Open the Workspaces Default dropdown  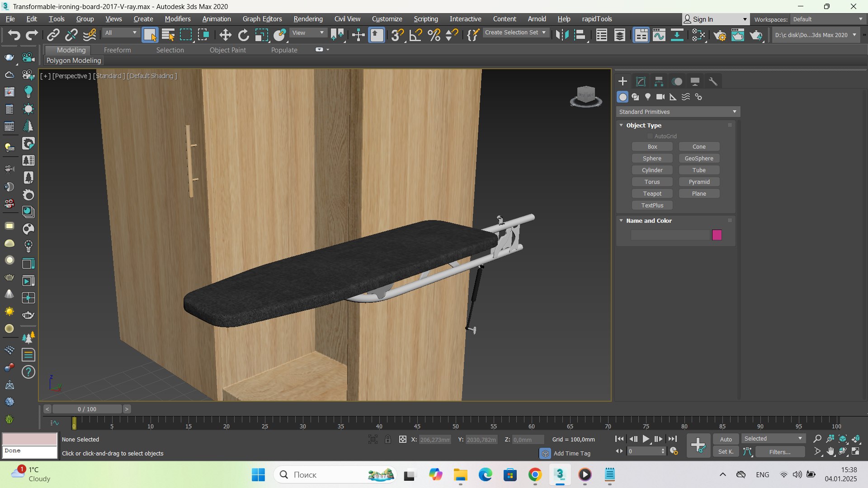[827, 19]
